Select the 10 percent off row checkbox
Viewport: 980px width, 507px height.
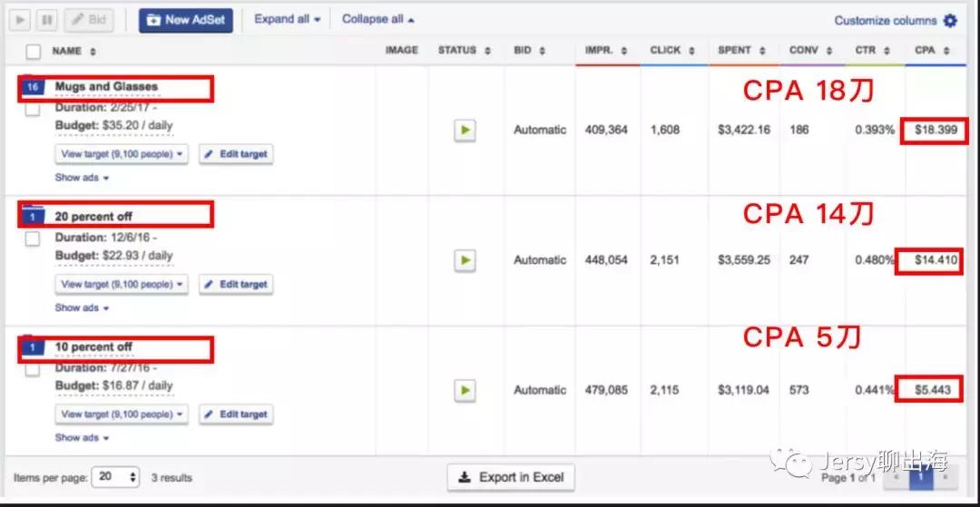(x=33, y=369)
